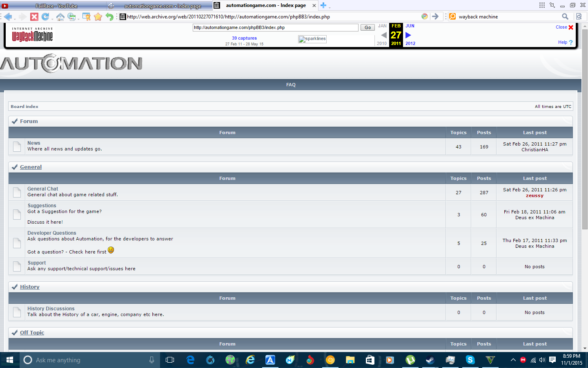Open the General category heading
This screenshot has height=368, width=588.
[x=31, y=167]
